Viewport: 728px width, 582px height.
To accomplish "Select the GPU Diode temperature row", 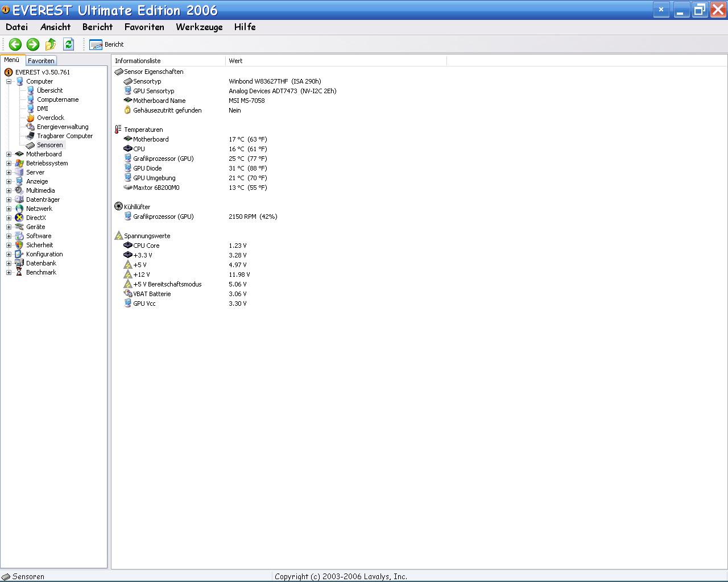I will [x=195, y=168].
